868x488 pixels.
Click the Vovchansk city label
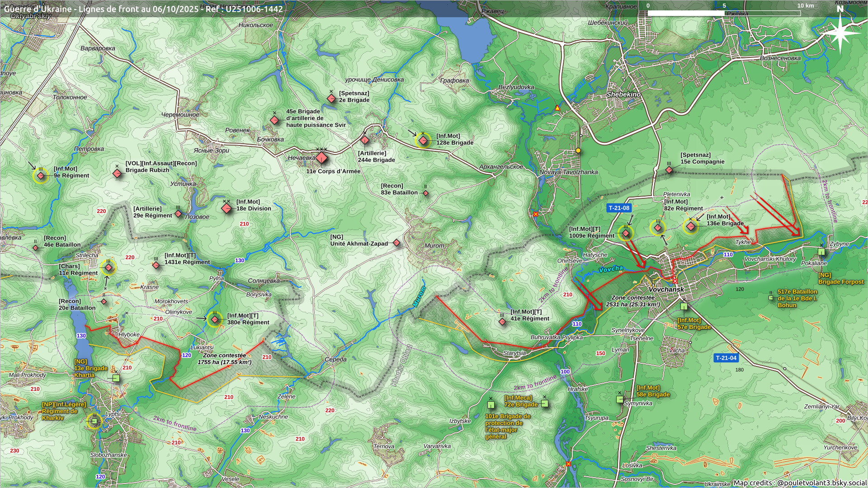[666, 290]
